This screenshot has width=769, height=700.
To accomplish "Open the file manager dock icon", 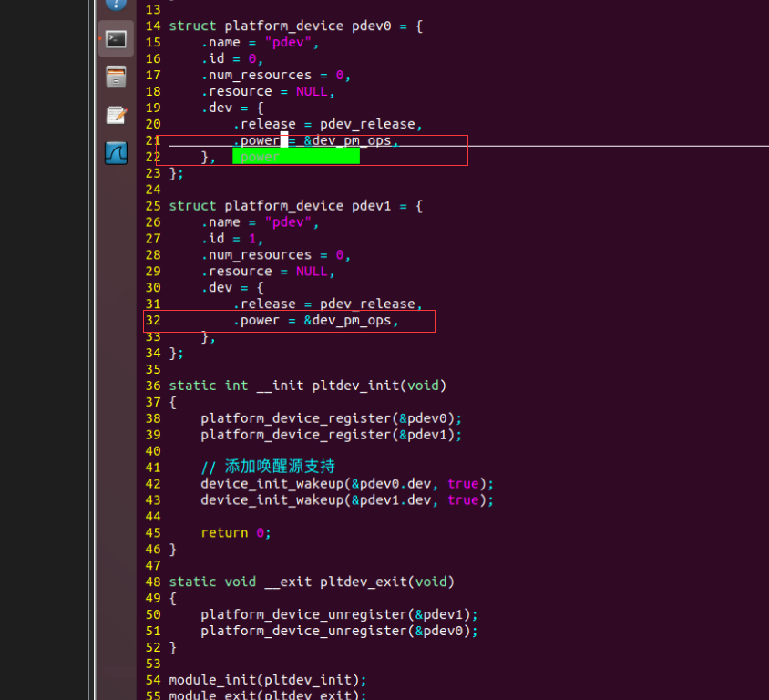I will [x=116, y=77].
